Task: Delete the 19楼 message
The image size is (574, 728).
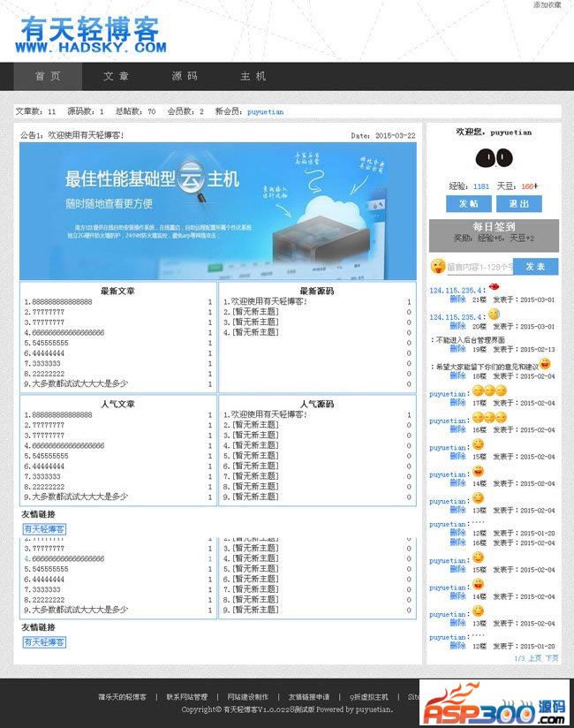Action: coord(457,349)
